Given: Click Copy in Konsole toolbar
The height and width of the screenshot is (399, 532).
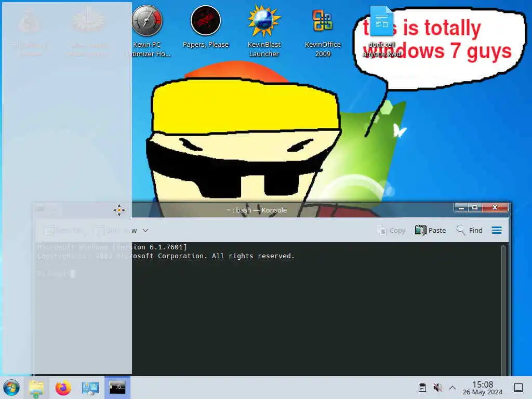Looking at the screenshot, I should 391,230.
